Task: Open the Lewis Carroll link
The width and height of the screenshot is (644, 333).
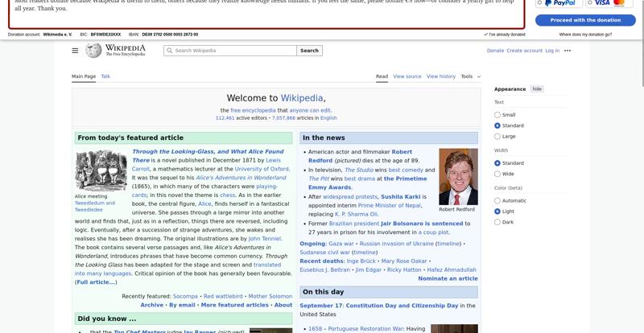Action: [x=207, y=164]
